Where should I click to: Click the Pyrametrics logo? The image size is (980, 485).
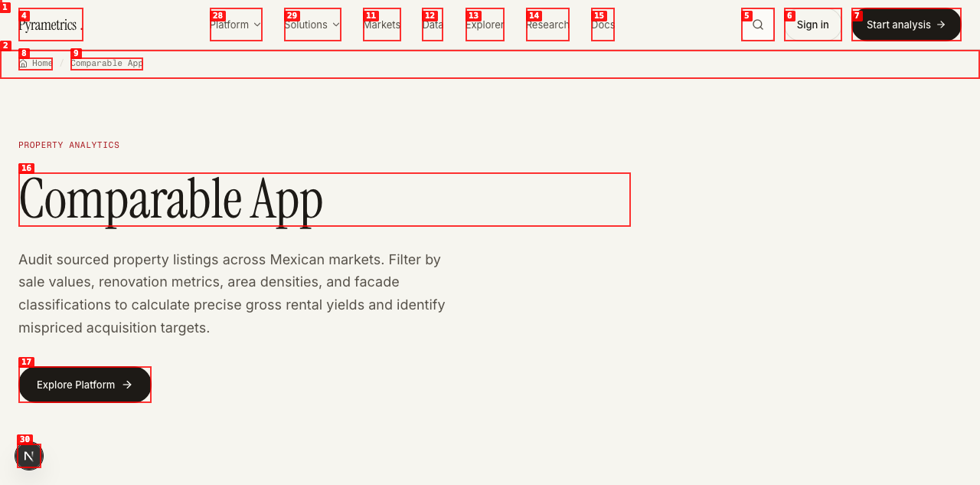pos(51,25)
